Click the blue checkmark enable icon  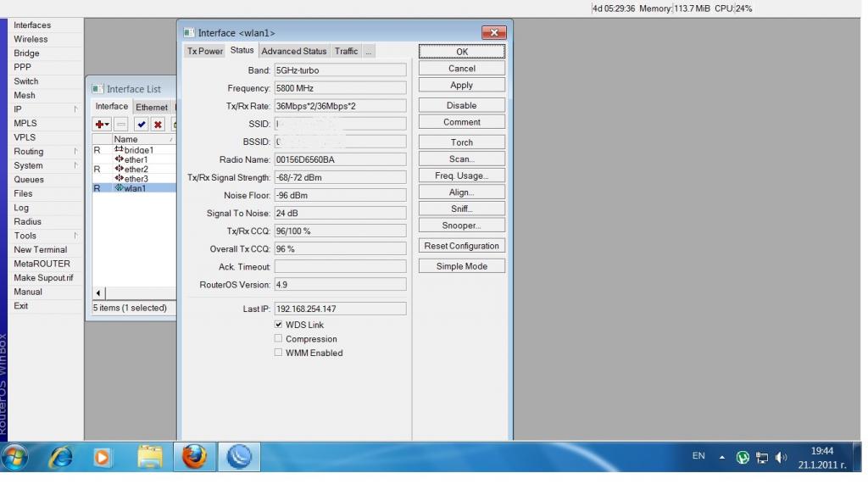[x=141, y=125]
